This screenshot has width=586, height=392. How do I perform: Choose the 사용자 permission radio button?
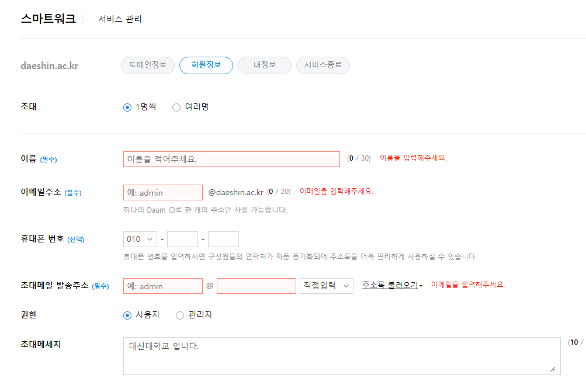coord(127,315)
